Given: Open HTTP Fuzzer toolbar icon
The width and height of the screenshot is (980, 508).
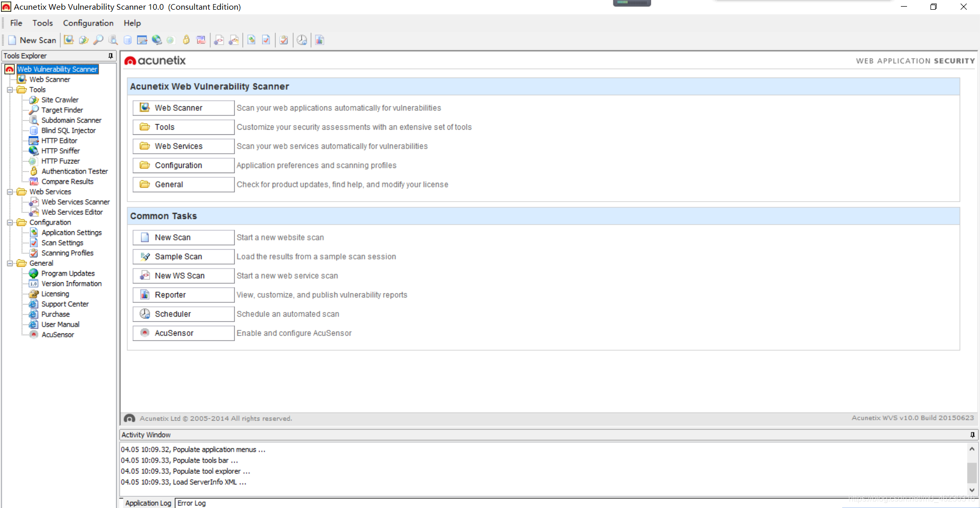Looking at the screenshot, I should (x=171, y=40).
